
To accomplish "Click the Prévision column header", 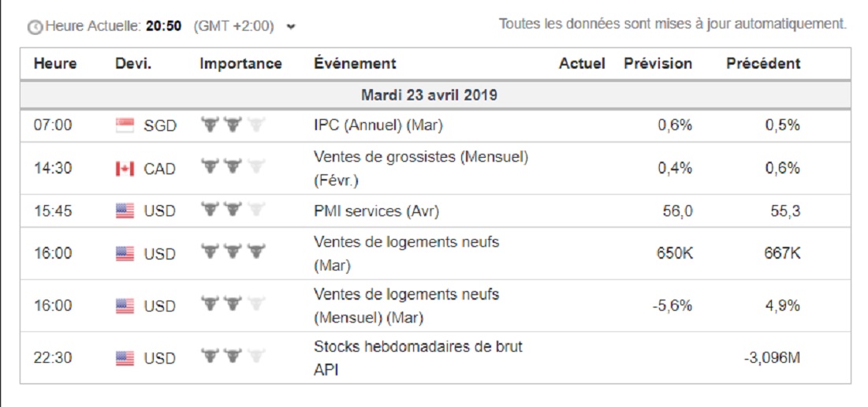I will click(x=658, y=64).
